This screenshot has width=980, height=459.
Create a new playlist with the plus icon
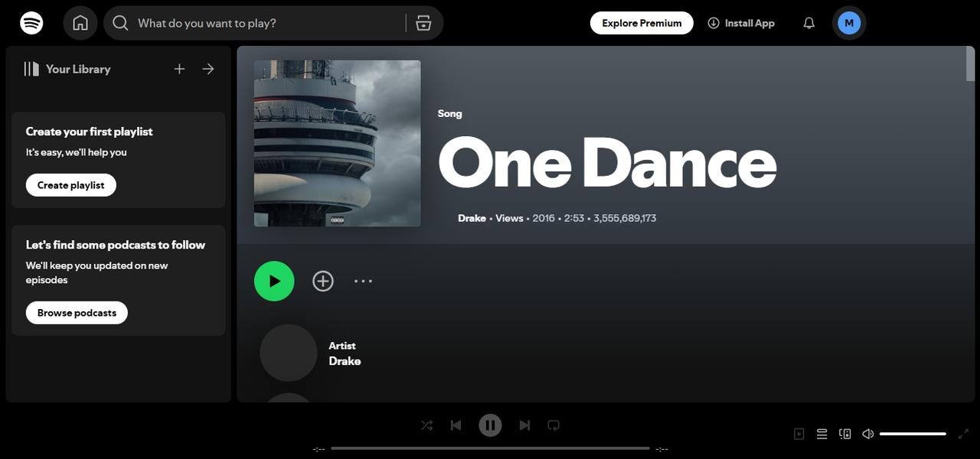(179, 69)
